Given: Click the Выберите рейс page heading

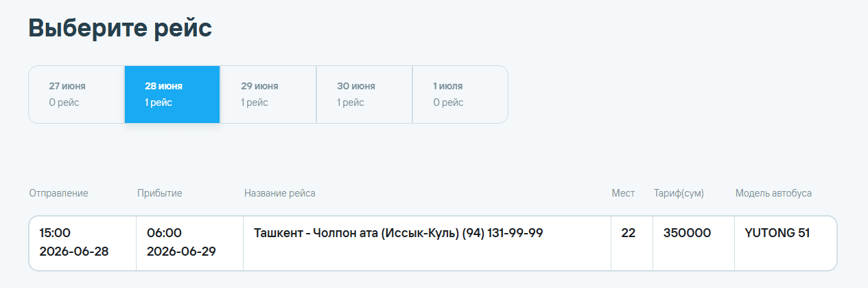Looking at the screenshot, I should [121, 29].
